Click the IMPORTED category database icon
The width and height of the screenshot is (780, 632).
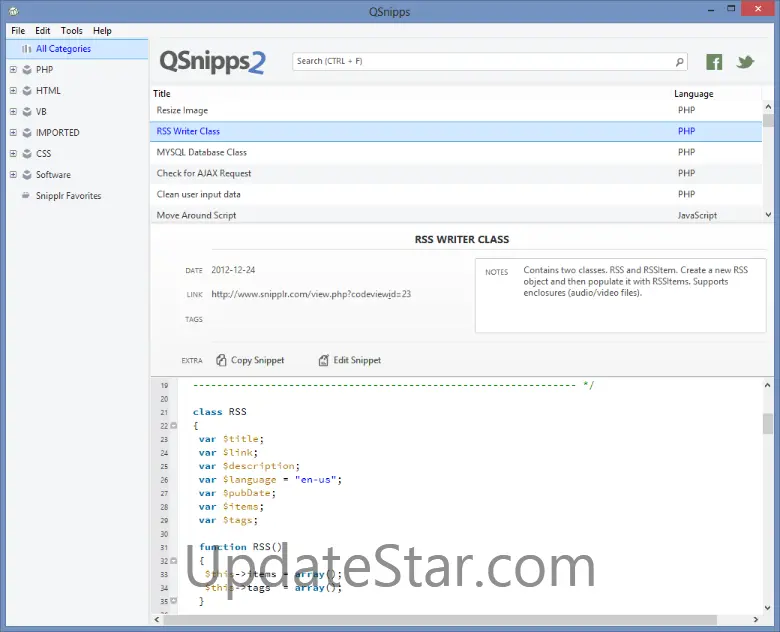tap(27, 132)
